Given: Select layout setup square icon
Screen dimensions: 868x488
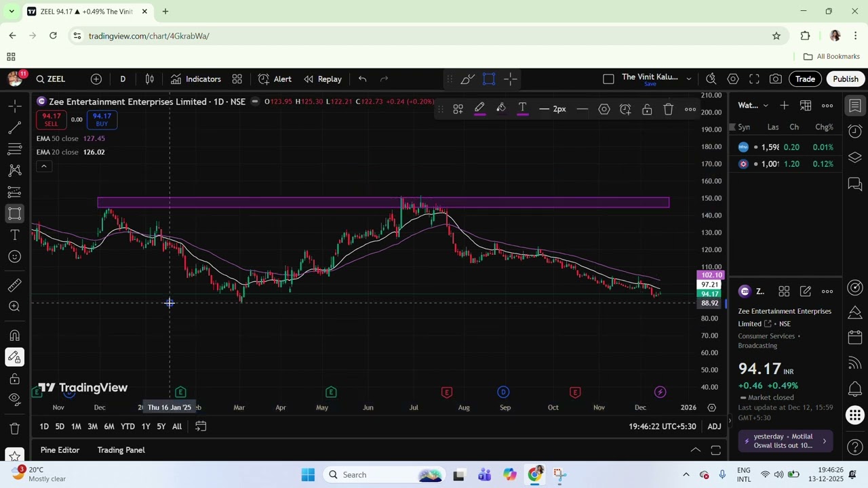Looking at the screenshot, I should pos(608,79).
